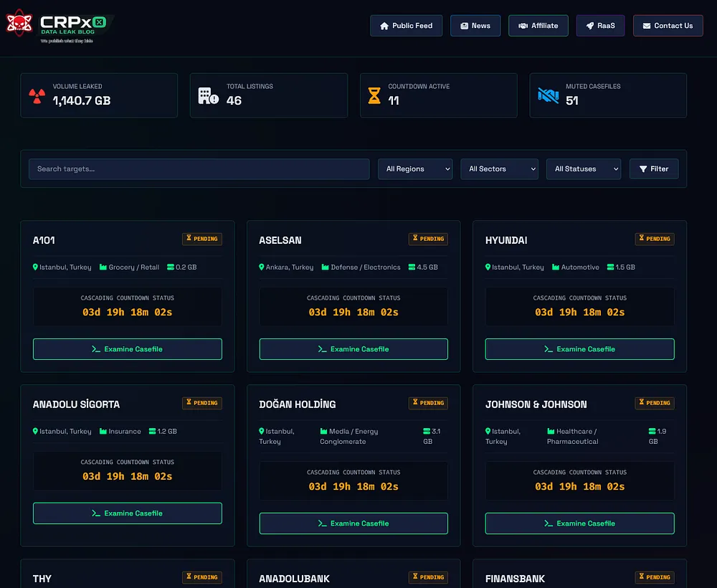Open the Public Feed page
Viewport: 717px width, 588px height.
tap(406, 26)
